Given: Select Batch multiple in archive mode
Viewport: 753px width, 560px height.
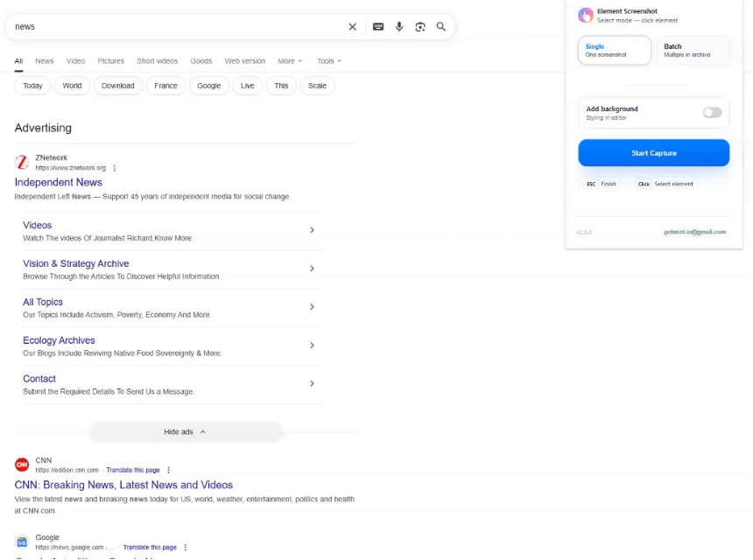Looking at the screenshot, I should (x=691, y=51).
